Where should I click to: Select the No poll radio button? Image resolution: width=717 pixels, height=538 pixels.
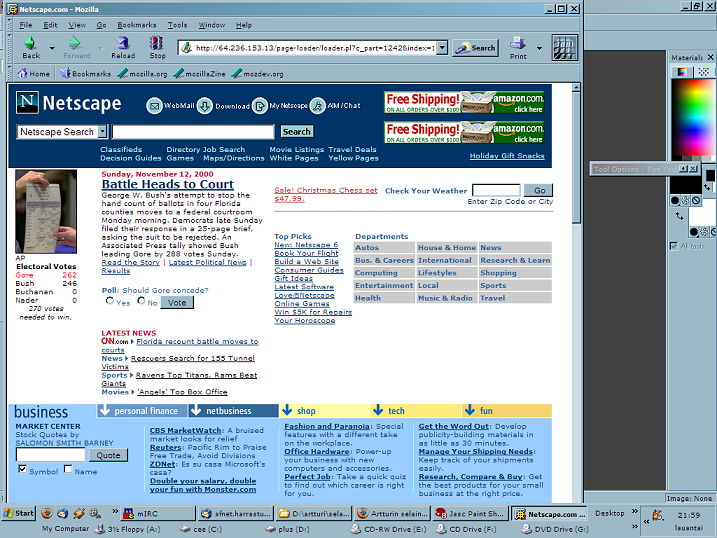pos(141,301)
